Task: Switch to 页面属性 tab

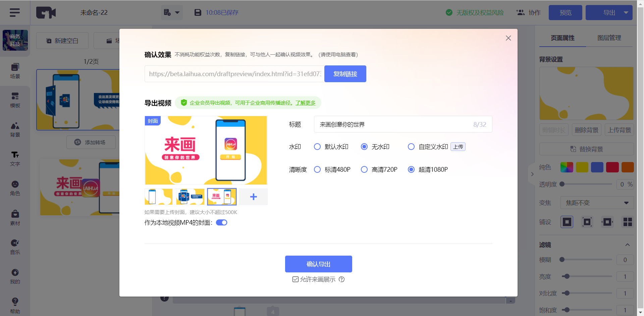Action: point(562,38)
